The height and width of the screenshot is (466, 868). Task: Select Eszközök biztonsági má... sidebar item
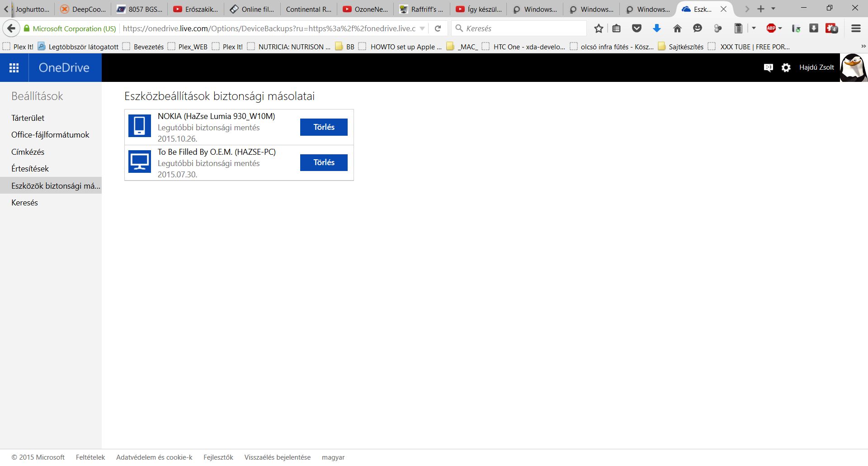[51, 185]
